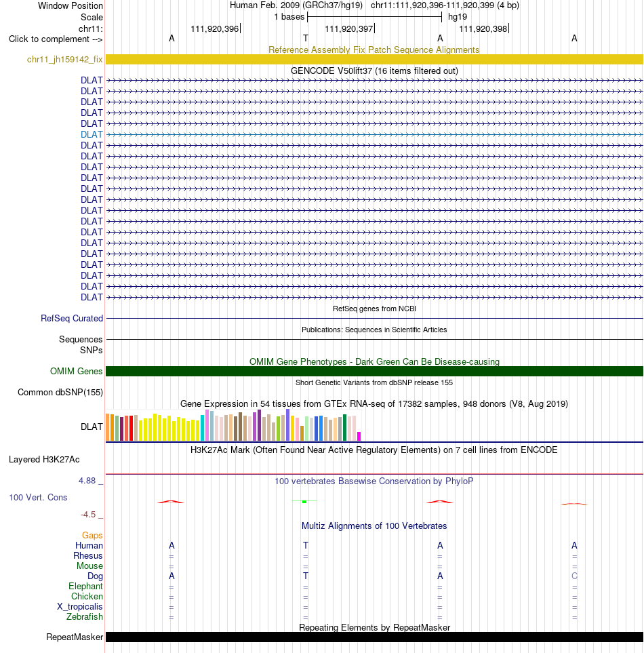Click the GTEx DLAT expression bar chart

(x=234, y=424)
